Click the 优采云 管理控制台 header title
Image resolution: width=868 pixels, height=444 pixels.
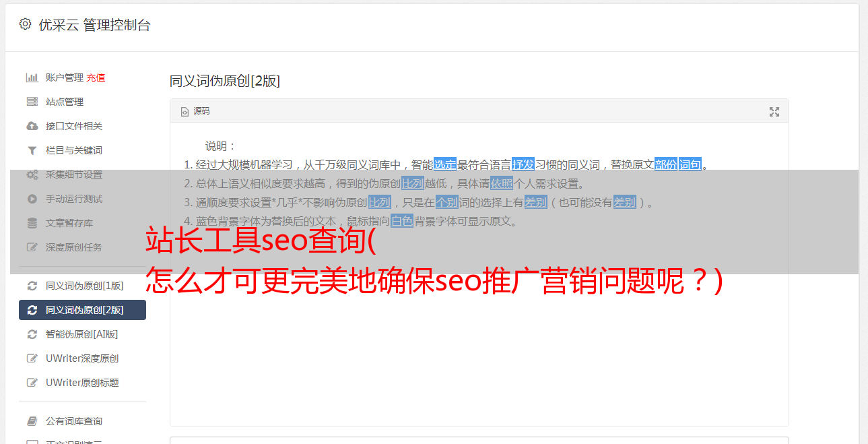(94, 25)
